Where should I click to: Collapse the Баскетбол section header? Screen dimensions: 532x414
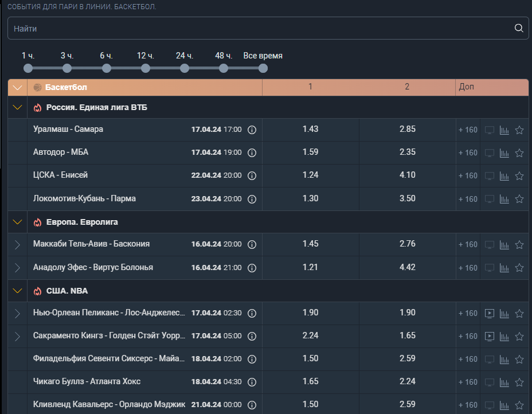(17, 88)
